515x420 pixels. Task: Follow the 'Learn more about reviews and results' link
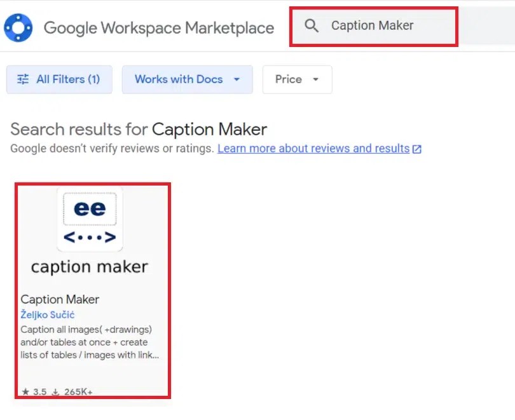point(313,149)
